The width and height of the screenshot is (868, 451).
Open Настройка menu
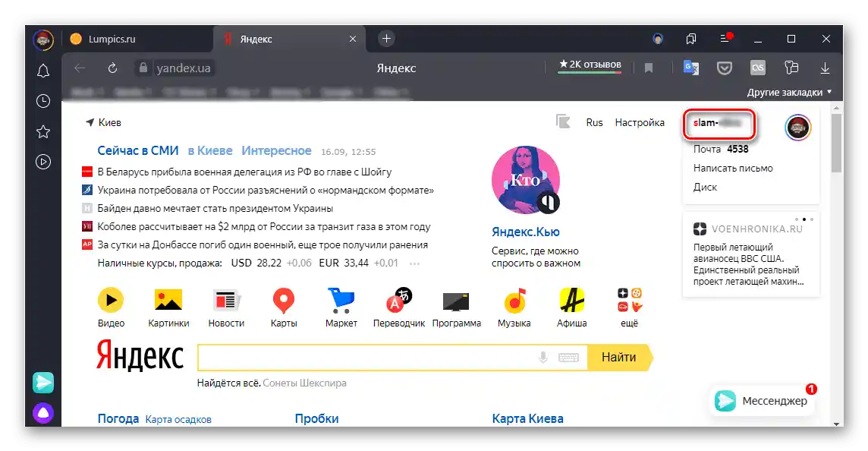tap(640, 122)
